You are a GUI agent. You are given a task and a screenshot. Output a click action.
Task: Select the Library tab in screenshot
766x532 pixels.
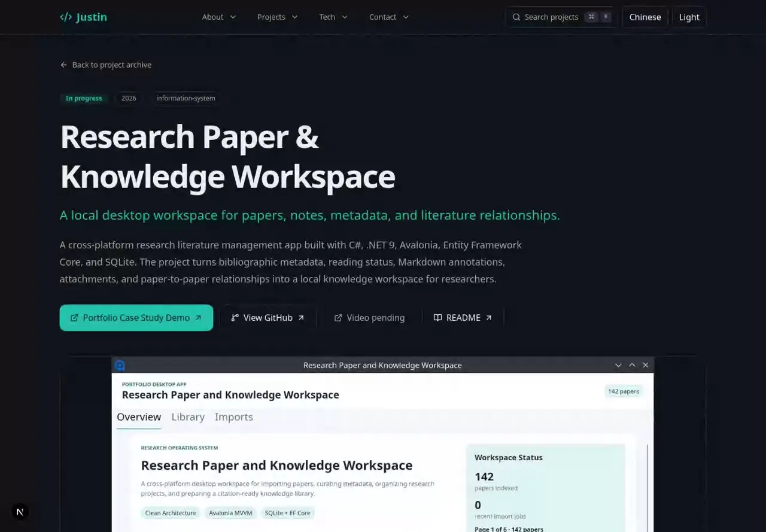[188, 417]
